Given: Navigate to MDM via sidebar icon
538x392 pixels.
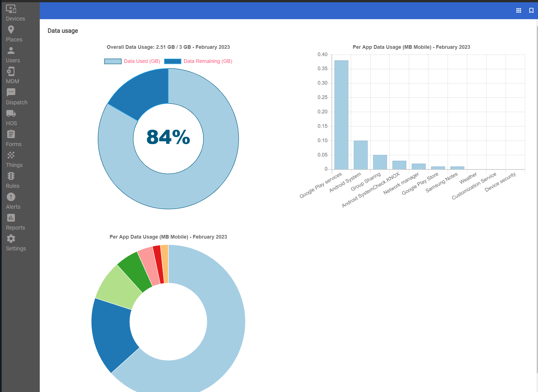Looking at the screenshot, I should (x=11, y=72).
